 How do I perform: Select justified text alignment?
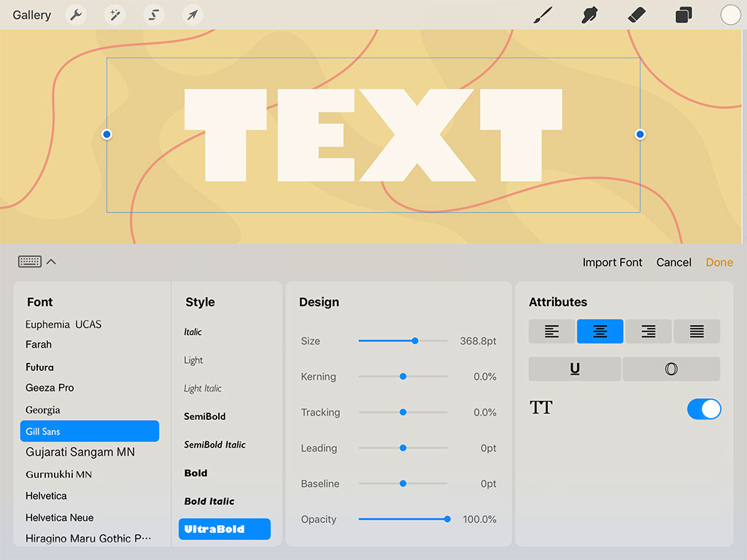[x=697, y=331]
